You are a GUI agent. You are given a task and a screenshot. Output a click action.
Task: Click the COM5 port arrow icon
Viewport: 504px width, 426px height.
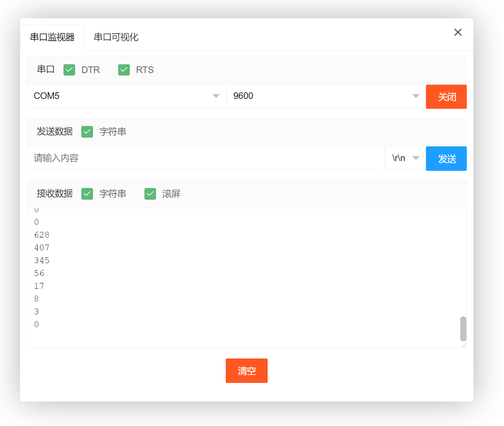(x=216, y=96)
